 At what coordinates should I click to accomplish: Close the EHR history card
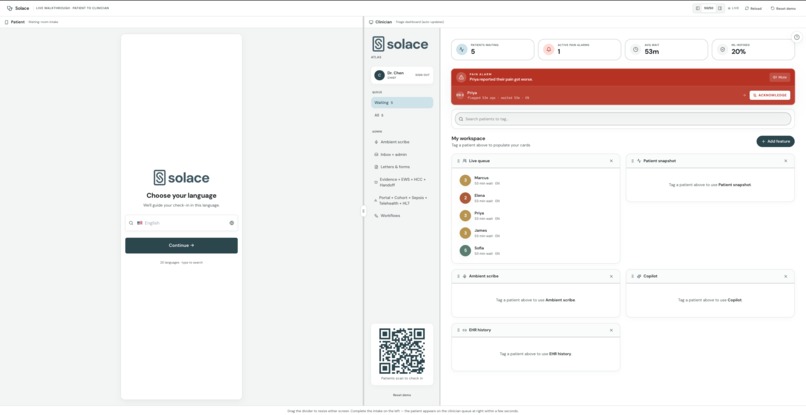point(611,330)
